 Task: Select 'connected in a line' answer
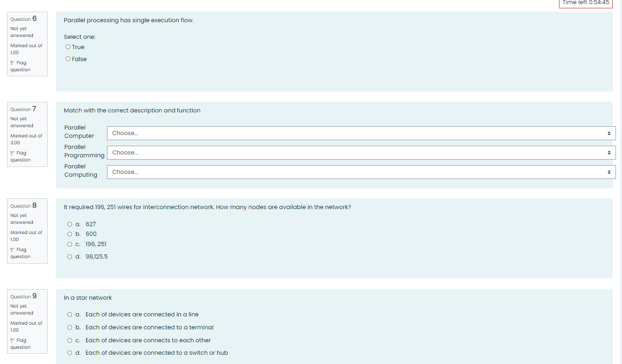pyautogui.click(x=70, y=315)
